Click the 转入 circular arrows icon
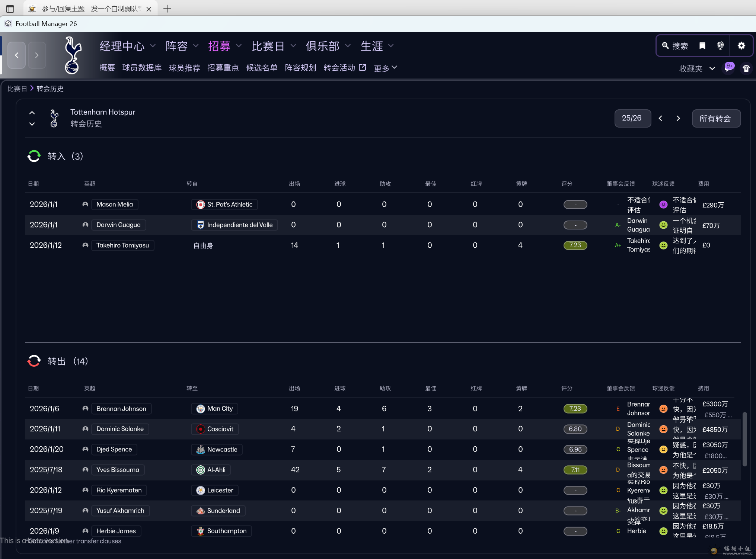Image resolution: width=756 pixels, height=559 pixels. coord(34,156)
